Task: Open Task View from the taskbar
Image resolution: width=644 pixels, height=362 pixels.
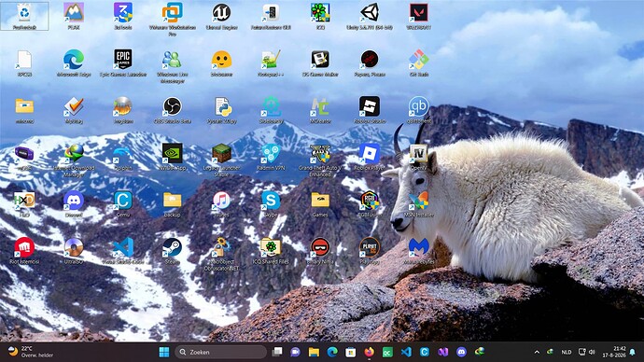Action: [x=277, y=352]
